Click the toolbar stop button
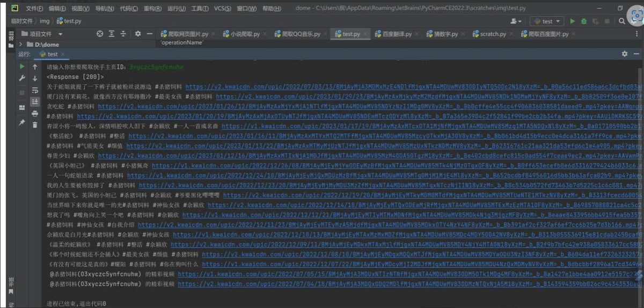The width and height of the screenshot is (644, 308). 608,21
